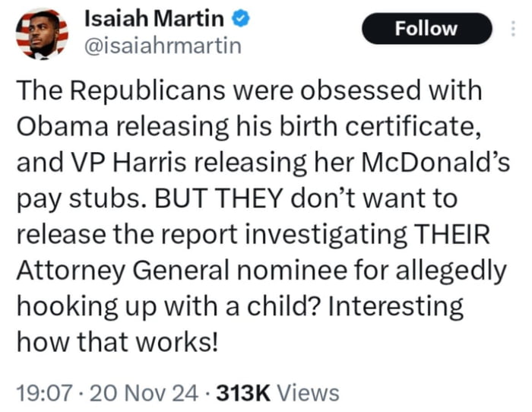Open the 313K Views count
This screenshot has height=412, width=532.
pyautogui.click(x=278, y=392)
